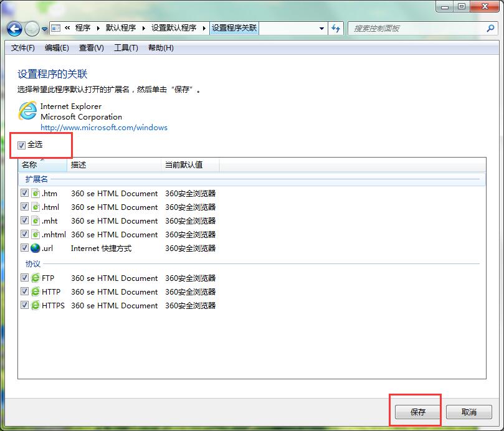Open the 帮助(H) menu
The image size is (504, 431).
point(161,48)
